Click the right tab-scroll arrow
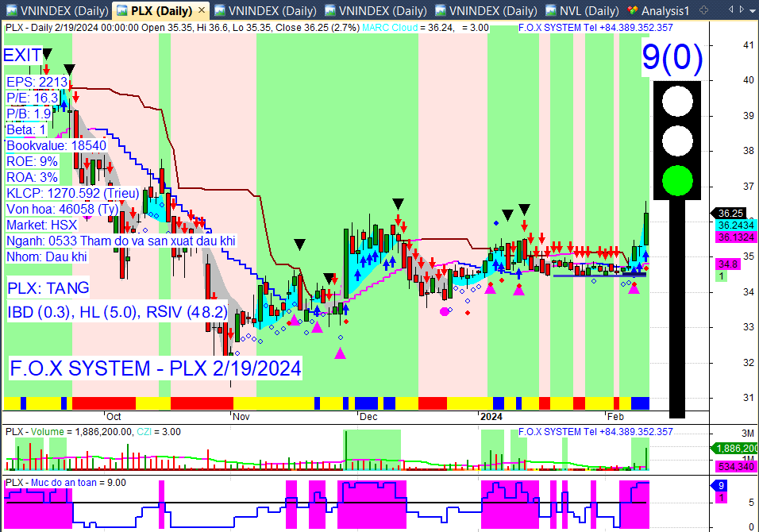This screenshot has width=759, height=532. click(742, 10)
